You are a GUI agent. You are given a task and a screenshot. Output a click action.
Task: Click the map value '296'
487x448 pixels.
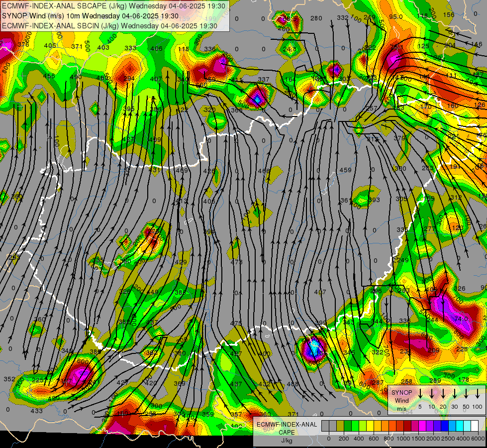[376, 291]
